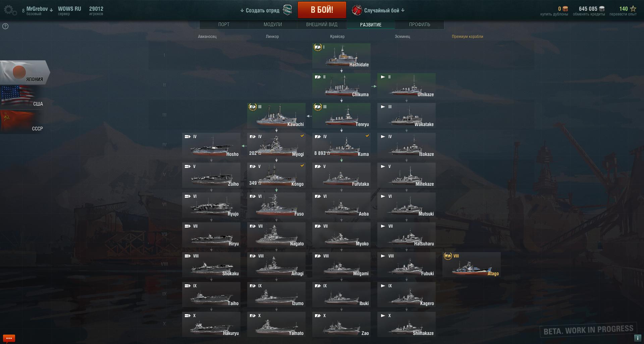644x344 pixels.
Task: Select the USA nation flag
Action: (x=22, y=97)
